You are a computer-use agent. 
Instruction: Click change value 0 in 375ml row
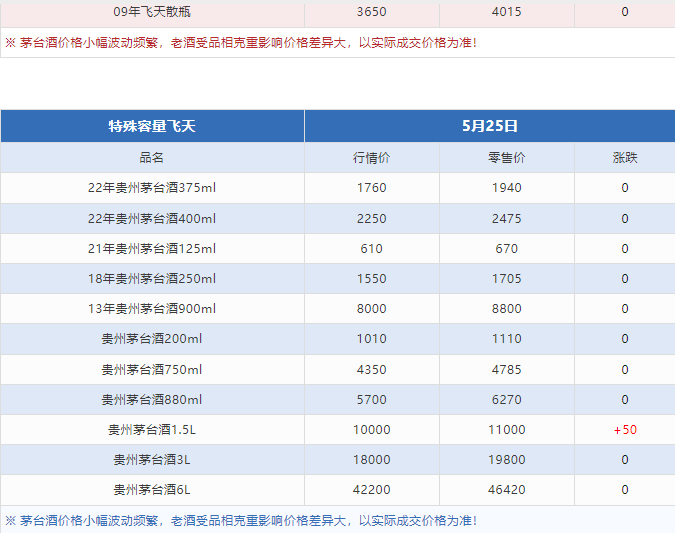pos(625,188)
